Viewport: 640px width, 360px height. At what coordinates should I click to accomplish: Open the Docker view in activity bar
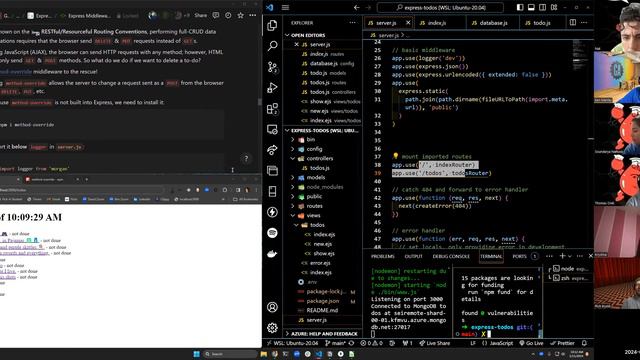pyautogui.click(x=272, y=254)
